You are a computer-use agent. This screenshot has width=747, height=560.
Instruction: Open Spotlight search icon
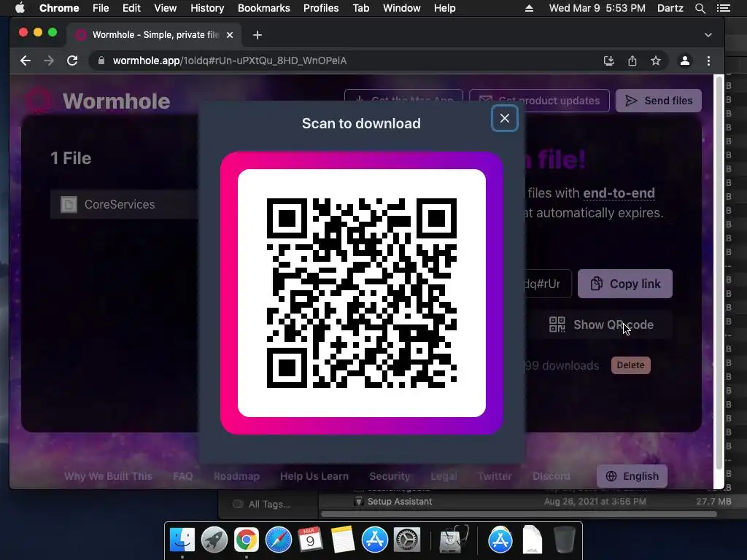tap(700, 8)
